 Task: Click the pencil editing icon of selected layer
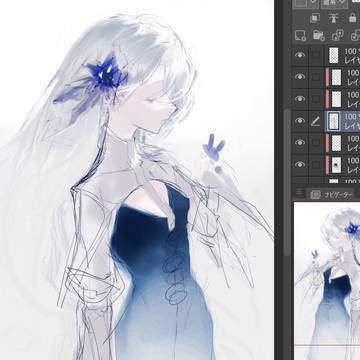pyautogui.click(x=315, y=121)
